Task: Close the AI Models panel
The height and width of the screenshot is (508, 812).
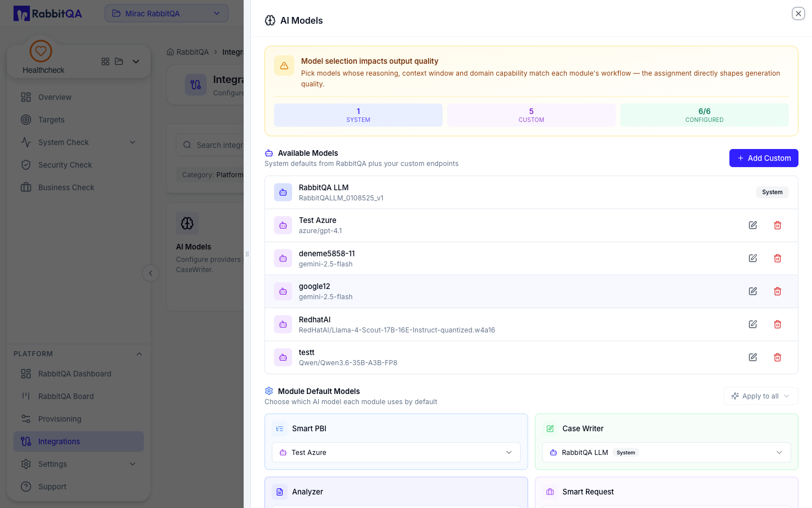Action: point(798,14)
